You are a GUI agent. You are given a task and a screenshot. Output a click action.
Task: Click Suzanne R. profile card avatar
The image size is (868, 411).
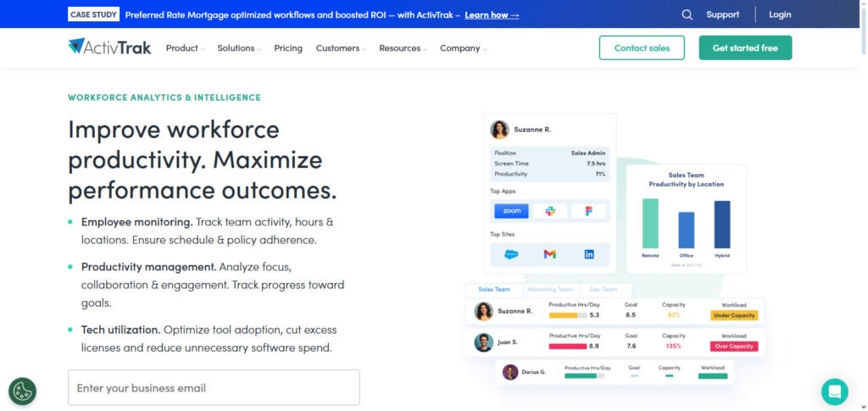(499, 130)
